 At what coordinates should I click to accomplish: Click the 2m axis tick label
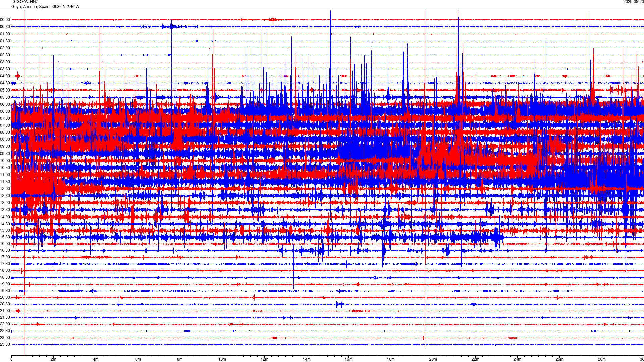pos(53,359)
